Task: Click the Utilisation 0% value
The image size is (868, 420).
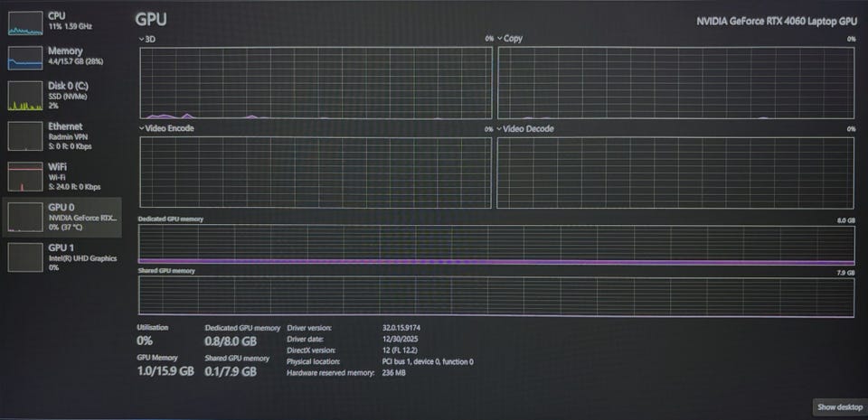Action: click(x=145, y=341)
